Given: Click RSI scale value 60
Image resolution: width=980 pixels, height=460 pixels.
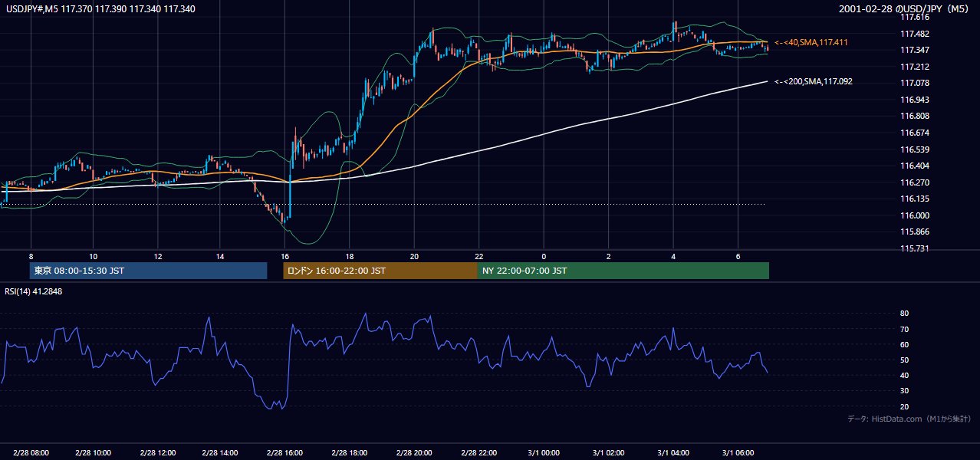Looking at the screenshot, I should click(x=904, y=344).
